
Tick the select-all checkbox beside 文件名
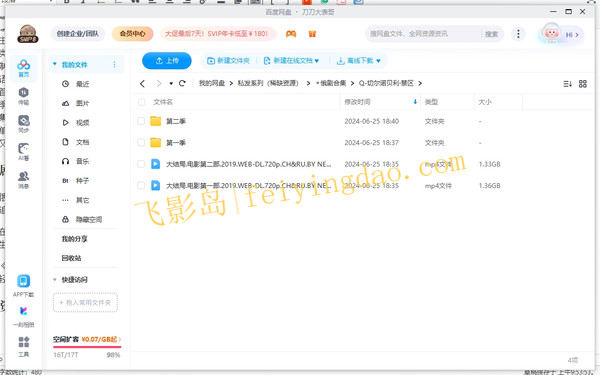pos(142,102)
